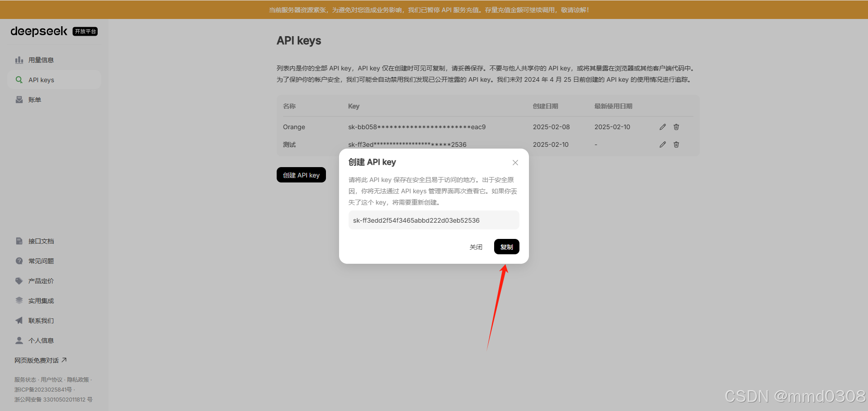The height and width of the screenshot is (411, 868).
Task: Click last-used date 2025-02-10 for Orange
Action: [612, 127]
